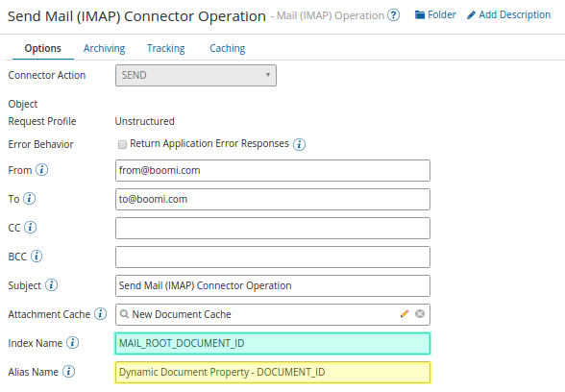Show info icon next to Subject

pos(51,285)
